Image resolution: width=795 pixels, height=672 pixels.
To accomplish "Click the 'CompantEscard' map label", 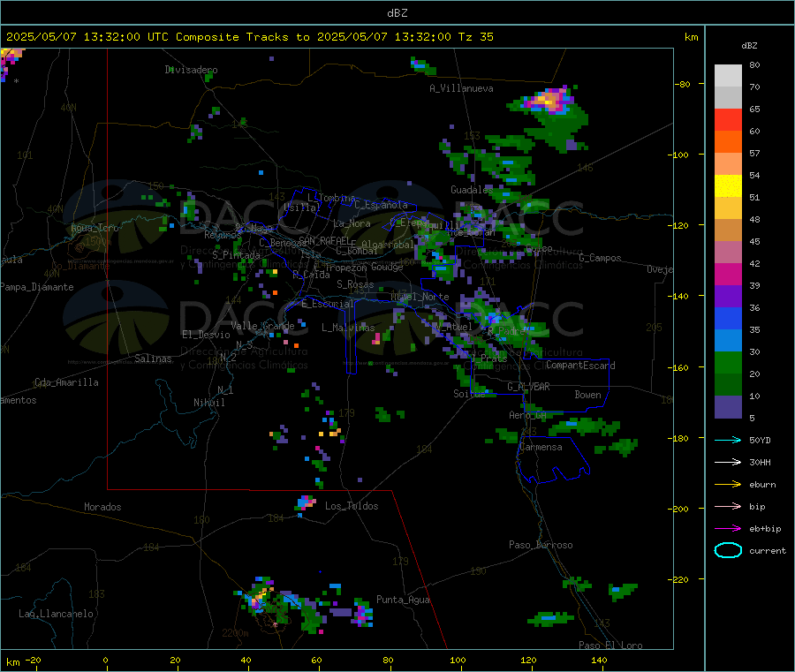I will click(x=580, y=366).
